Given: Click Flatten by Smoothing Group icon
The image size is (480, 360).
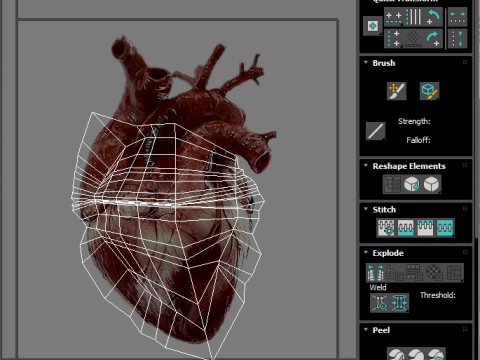Looking at the screenshot, I should point(414,273).
